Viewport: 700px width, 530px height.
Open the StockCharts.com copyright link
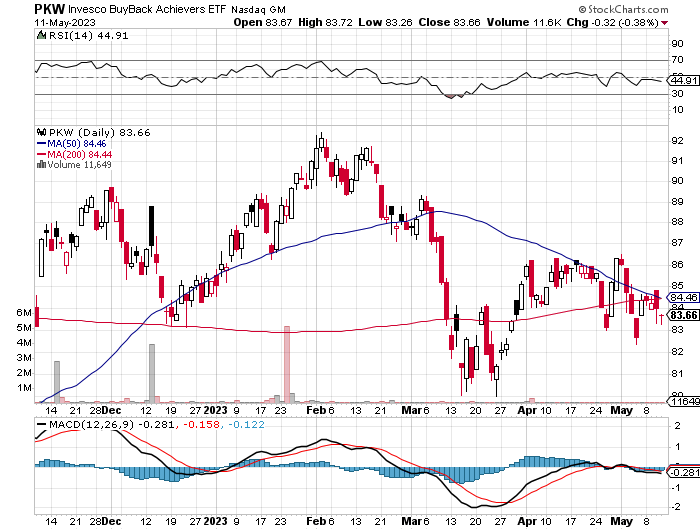click(623, 9)
